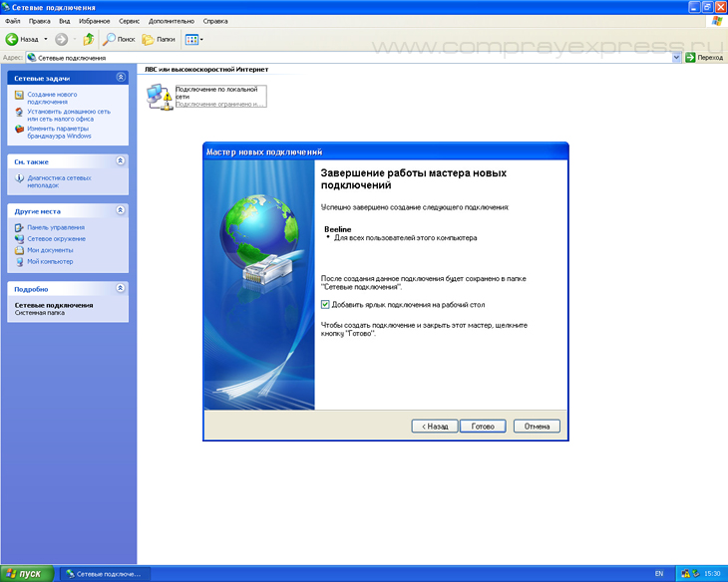Open My Computer (Мой компьютер) link
The image size is (728, 582).
click(50, 261)
